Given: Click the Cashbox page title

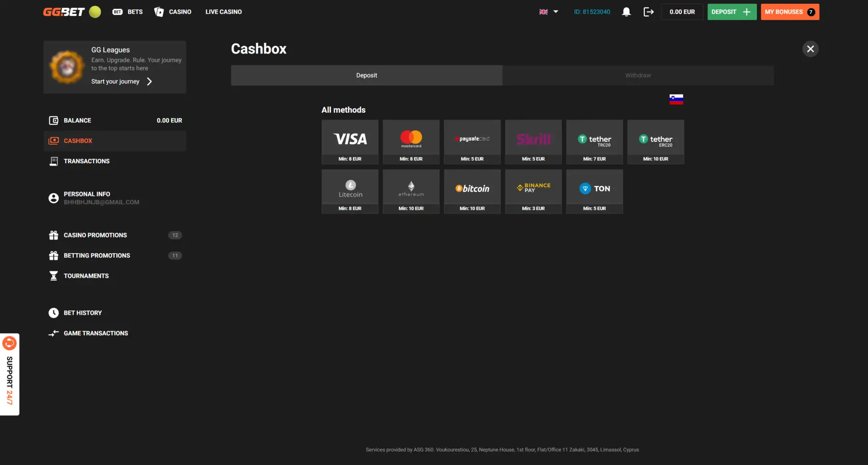Looking at the screenshot, I should tap(258, 49).
